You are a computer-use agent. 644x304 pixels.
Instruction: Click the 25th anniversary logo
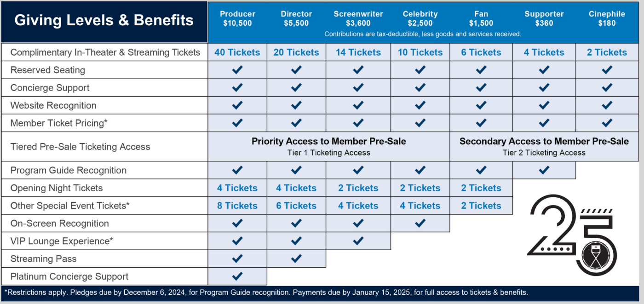point(572,235)
